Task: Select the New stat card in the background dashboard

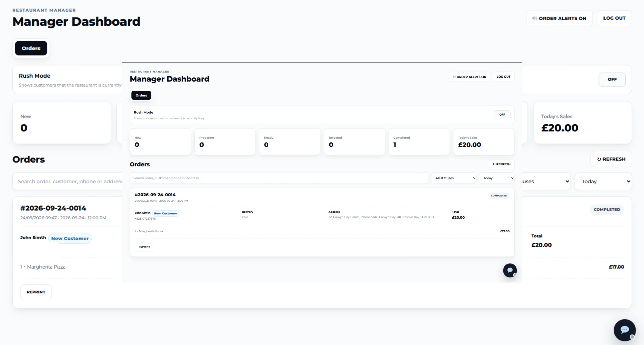Action: 62,123
